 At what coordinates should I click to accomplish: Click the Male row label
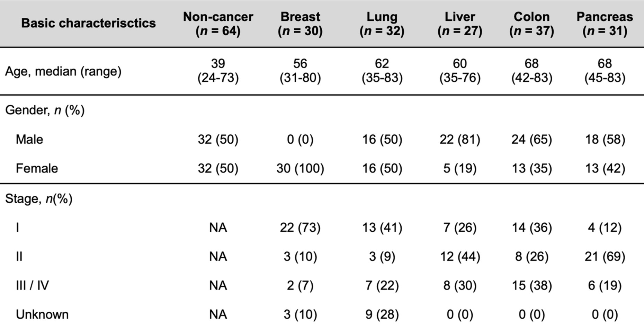pyautogui.click(x=29, y=139)
